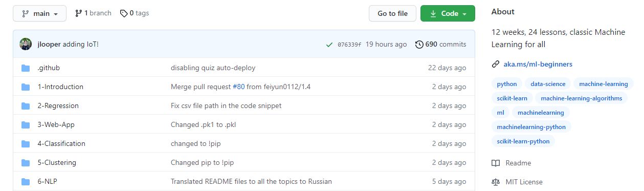Open the aka.ms/ml-beginners link
This screenshot has width=644, height=191.
pyautogui.click(x=538, y=65)
